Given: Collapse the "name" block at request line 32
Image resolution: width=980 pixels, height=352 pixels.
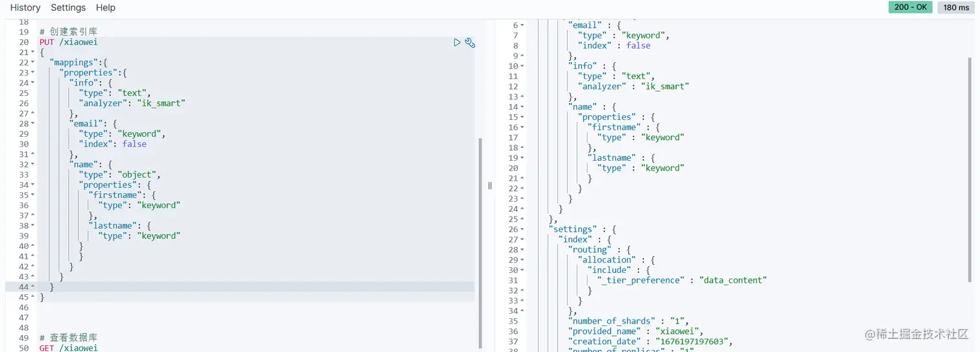Looking at the screenshot, I should click(x=33, y=165).
